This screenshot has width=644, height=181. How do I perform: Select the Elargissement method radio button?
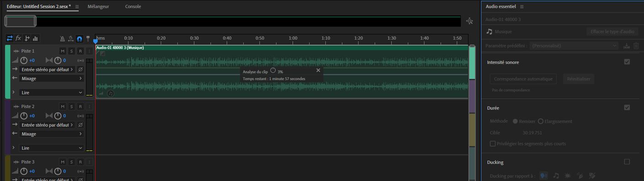541,121
